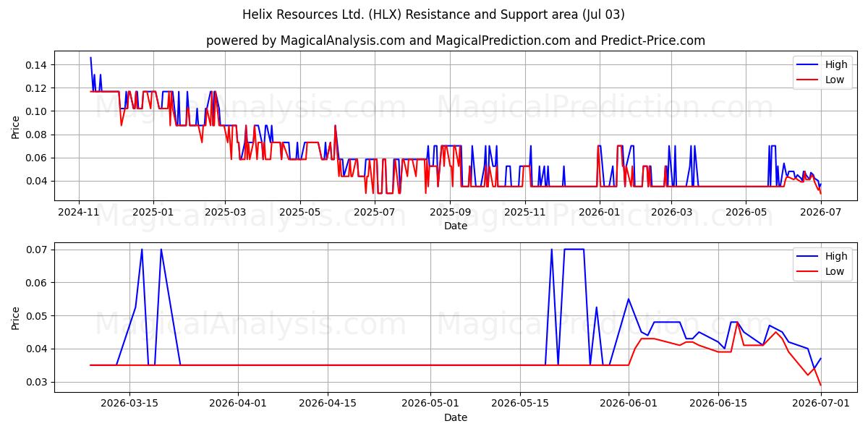The height and width of the screenshot is (434, 868).
Task: Select the bottom chart date label '2026-05-15'
Action: (520, 404)
